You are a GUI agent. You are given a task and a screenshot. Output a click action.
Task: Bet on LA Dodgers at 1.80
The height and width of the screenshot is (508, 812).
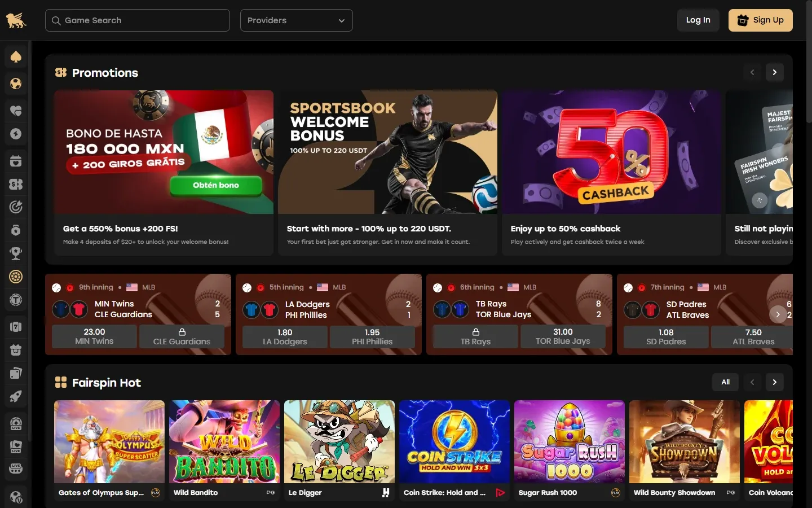coord(285,336)
